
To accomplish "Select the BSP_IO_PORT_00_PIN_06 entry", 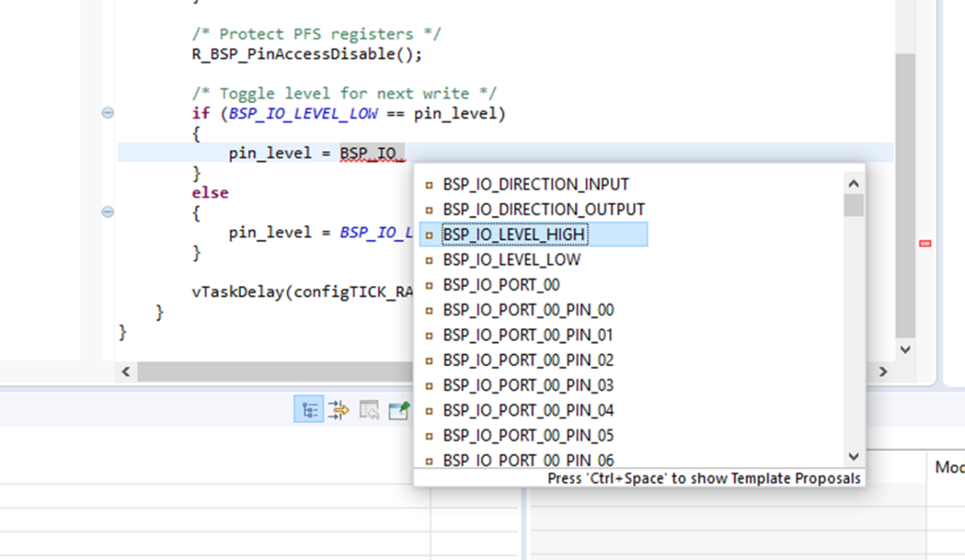I will coord(528,460).
